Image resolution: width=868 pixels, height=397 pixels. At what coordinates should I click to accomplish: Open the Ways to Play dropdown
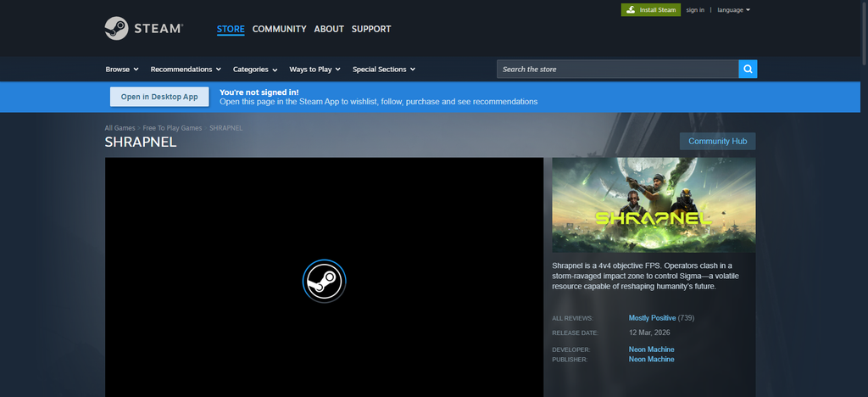pos(314,70)
